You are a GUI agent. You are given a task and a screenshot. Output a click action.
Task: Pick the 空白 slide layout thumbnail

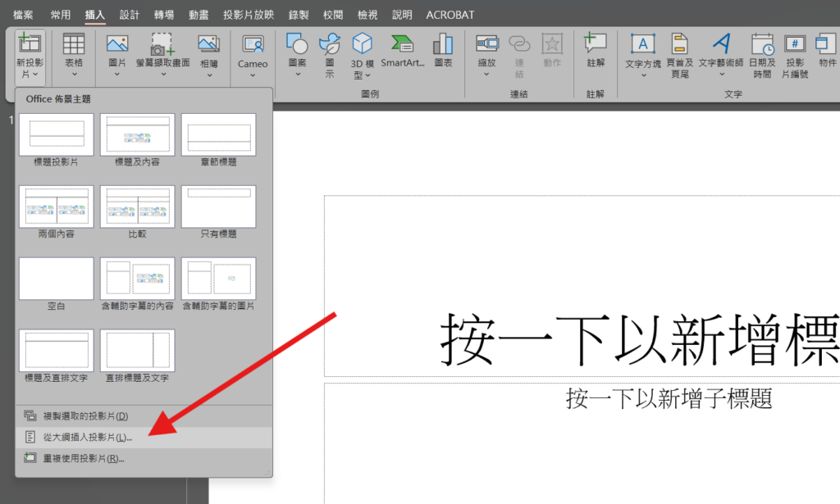[56, 279]
